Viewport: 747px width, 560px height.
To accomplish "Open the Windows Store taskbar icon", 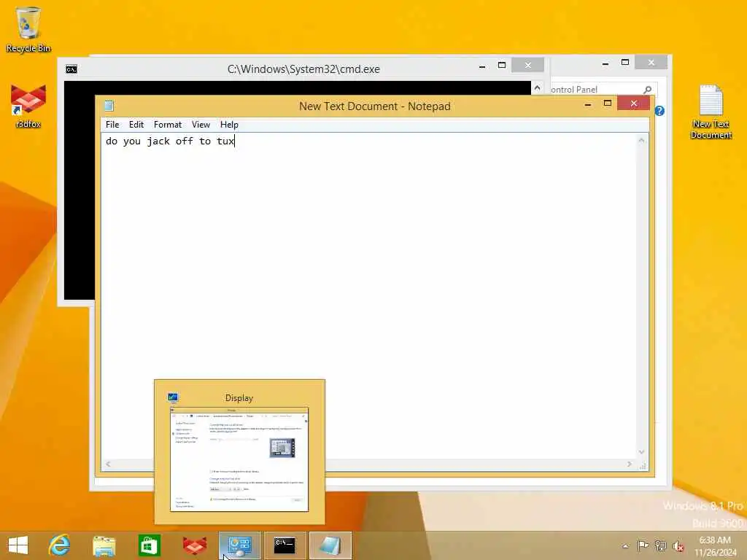I will pos(149,545).
